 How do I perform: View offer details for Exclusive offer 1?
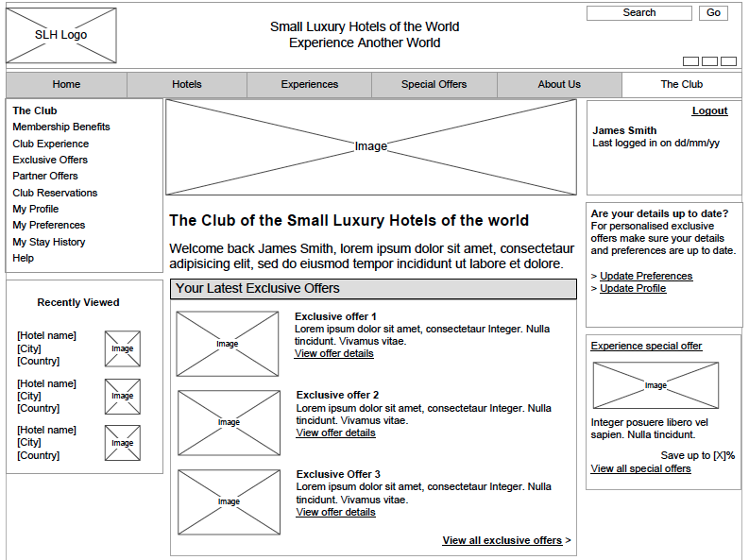click(x=334, y=354)
